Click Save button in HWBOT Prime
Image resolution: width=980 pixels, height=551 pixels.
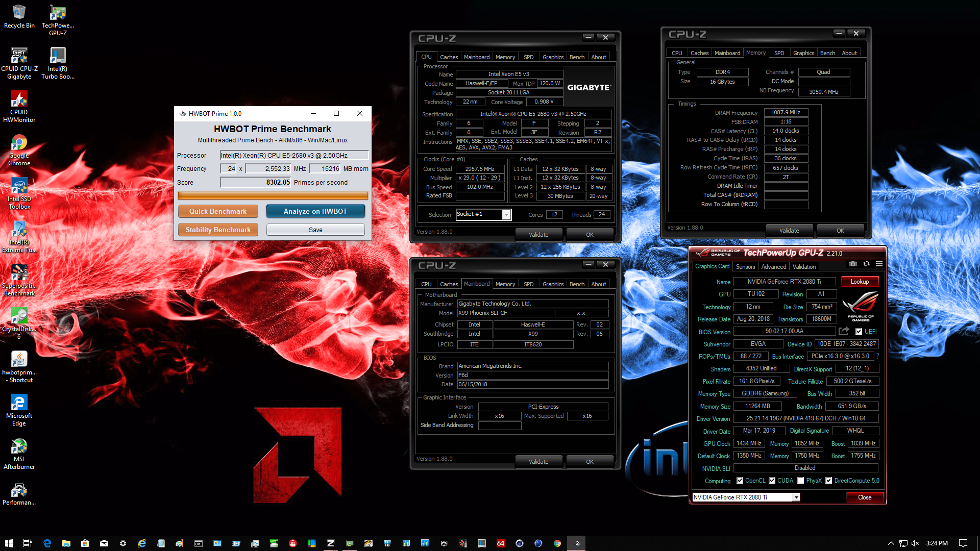(315, 230)
